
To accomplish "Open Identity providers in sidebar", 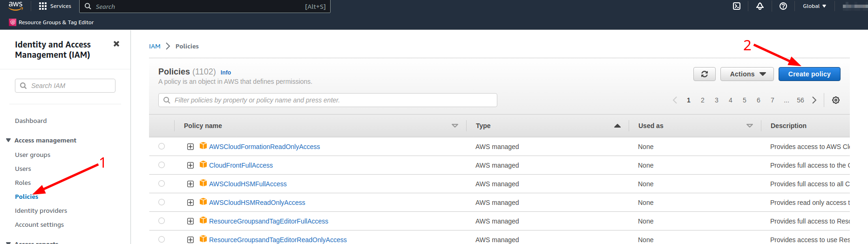I will pos(41,210).
